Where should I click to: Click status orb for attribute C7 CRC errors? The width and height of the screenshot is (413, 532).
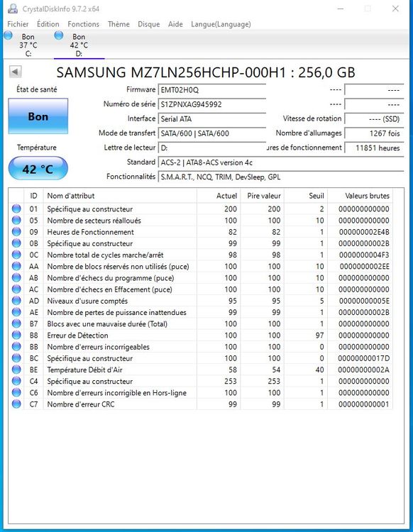(16, 404)
